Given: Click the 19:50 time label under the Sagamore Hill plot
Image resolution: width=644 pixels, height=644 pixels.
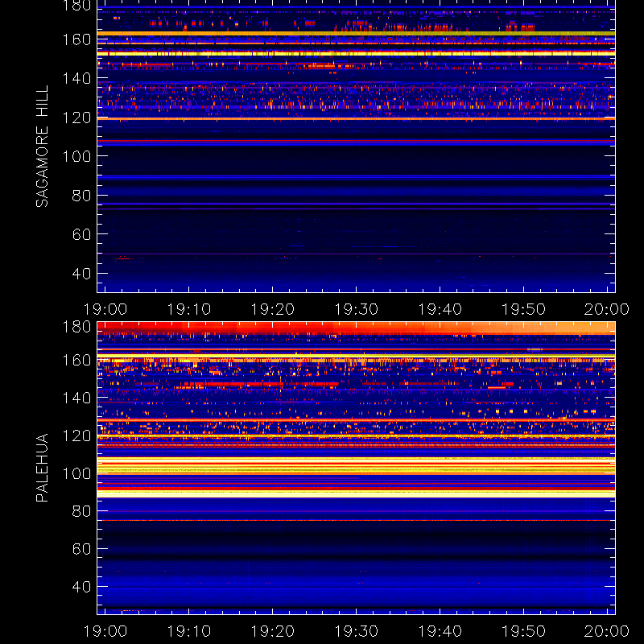Looking at the screenshot, I should pyautogui.click(x=524, y=309).
